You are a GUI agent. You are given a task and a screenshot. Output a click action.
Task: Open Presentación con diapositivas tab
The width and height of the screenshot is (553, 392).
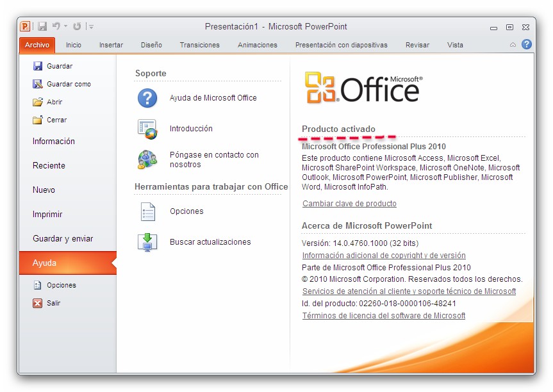[x=342, y=45]
